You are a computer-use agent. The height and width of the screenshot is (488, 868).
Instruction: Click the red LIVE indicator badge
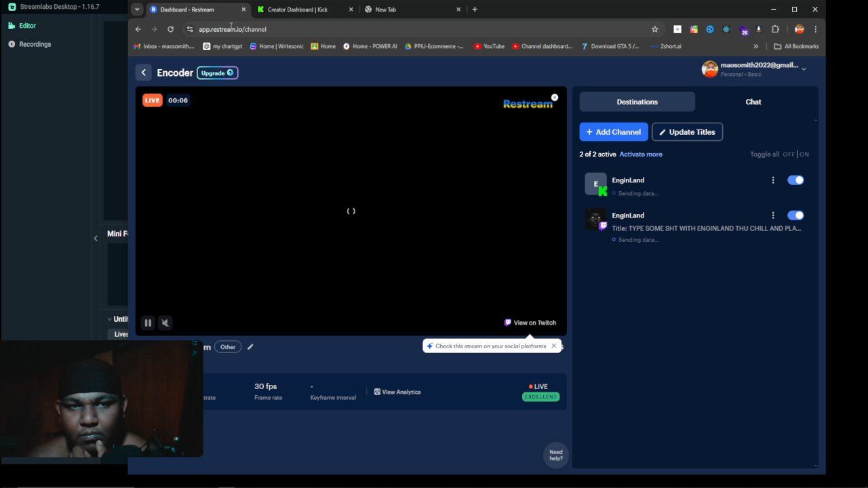coord(152,100)
